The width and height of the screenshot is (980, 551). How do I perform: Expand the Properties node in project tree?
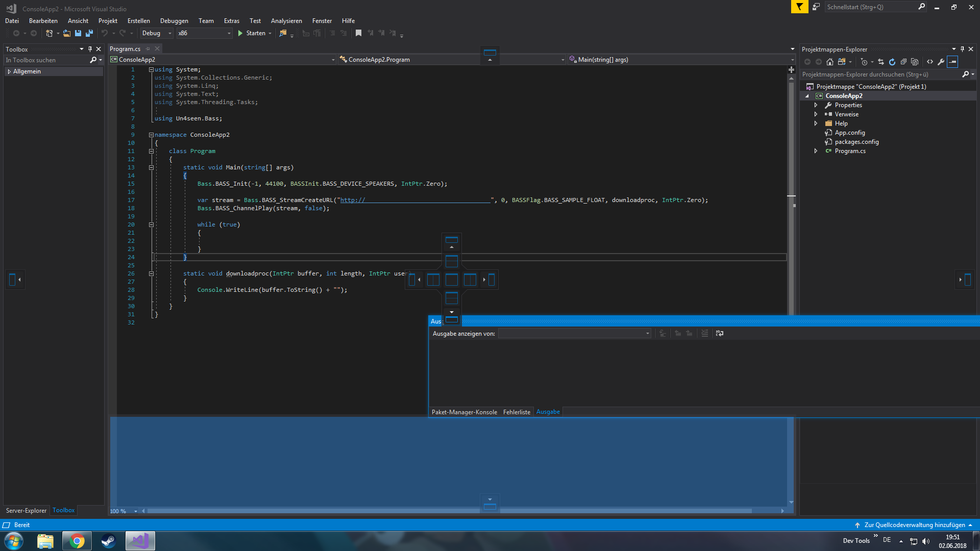coord(816,105)
